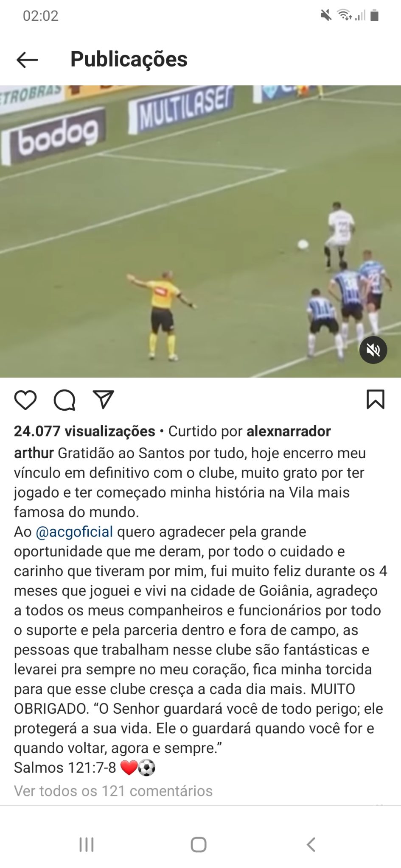Share the post with the paper plane icon
The height and width of the screenshot is (868, 401).
tap(104, 399)
